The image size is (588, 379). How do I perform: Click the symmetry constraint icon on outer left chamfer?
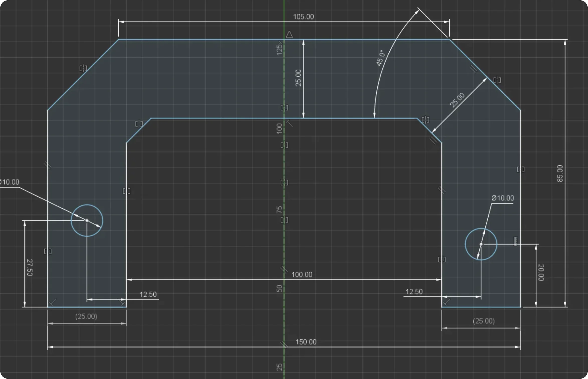coord(83,68)
